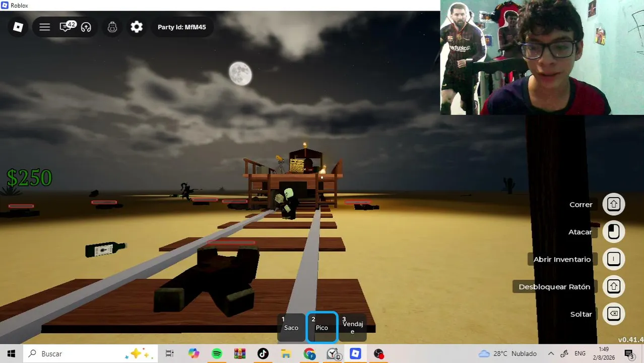Click the Soltar backspace key icon
Viewport: 644px width, 363px height.
click(x=613, y=314)
